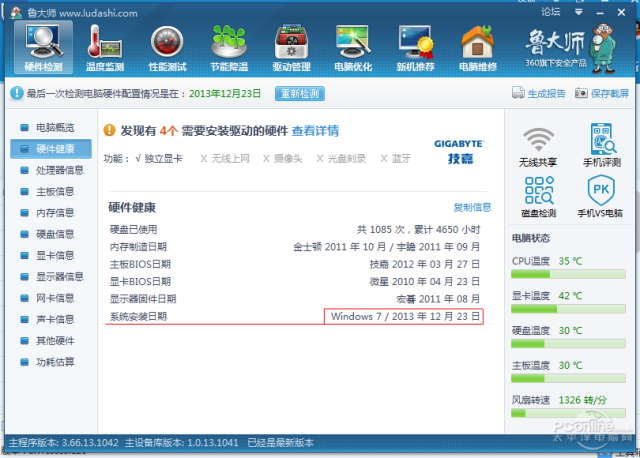Click the 显示器固件日期 row value
Image resolution: width=640 pixels, height=458 pixels.
tap(438, 299)
